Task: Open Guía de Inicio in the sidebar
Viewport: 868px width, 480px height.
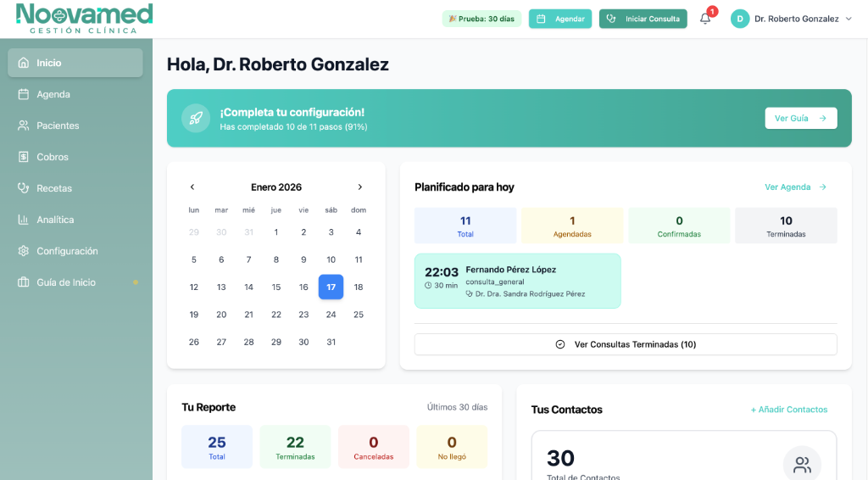Action: pyautogui.click(x=75, y=282)
